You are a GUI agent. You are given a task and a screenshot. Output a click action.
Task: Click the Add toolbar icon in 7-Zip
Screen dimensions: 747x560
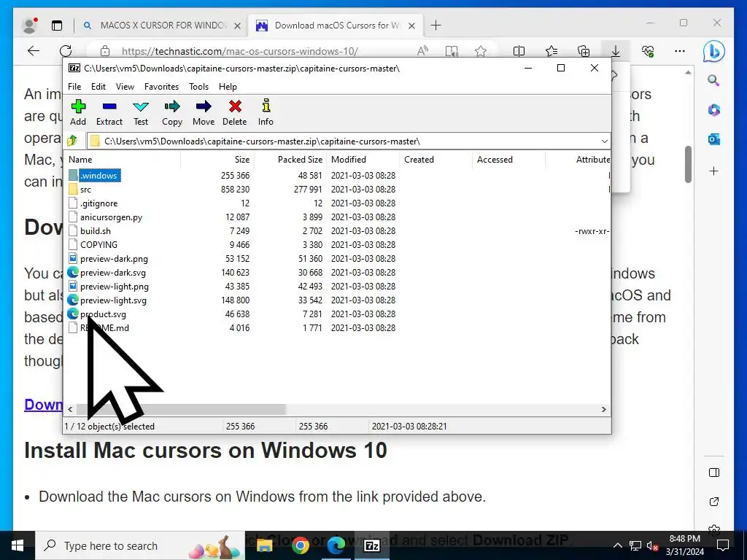pos(78,112)
